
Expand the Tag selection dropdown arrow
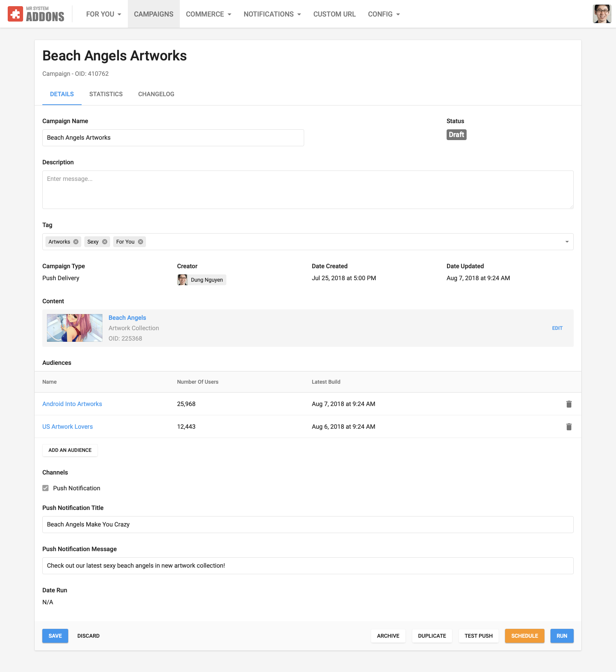[567, 242]
